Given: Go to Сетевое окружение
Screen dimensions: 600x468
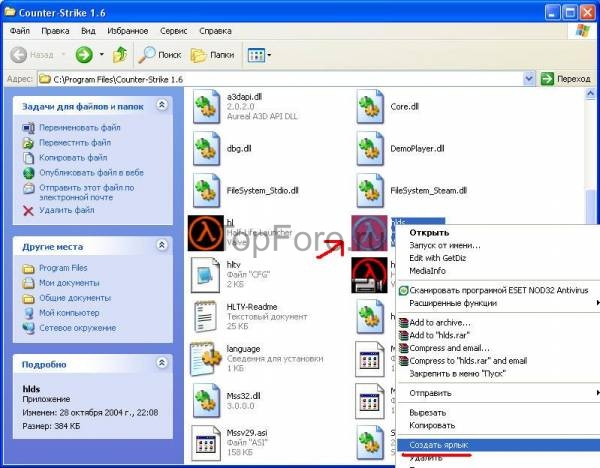Looking at the screenshot, I should 78,328.
